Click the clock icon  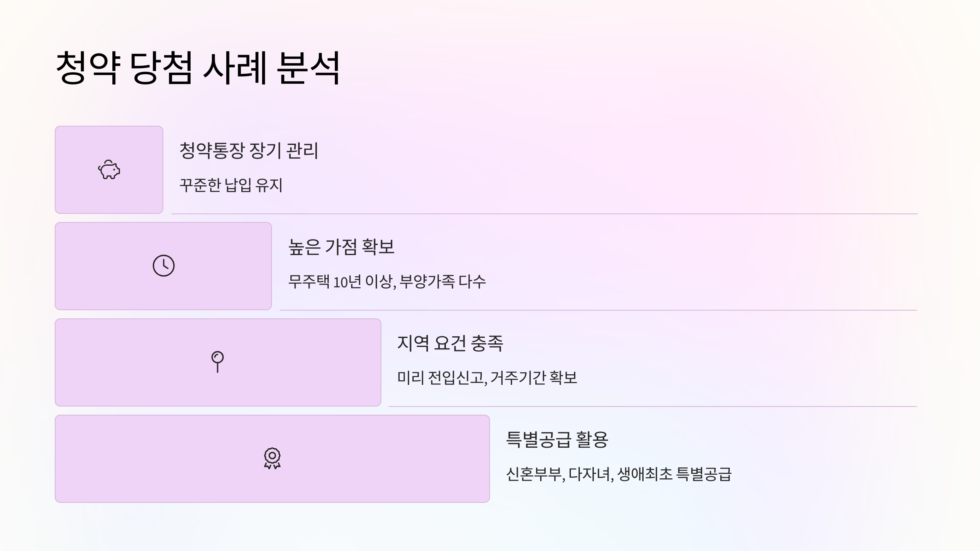163,266
